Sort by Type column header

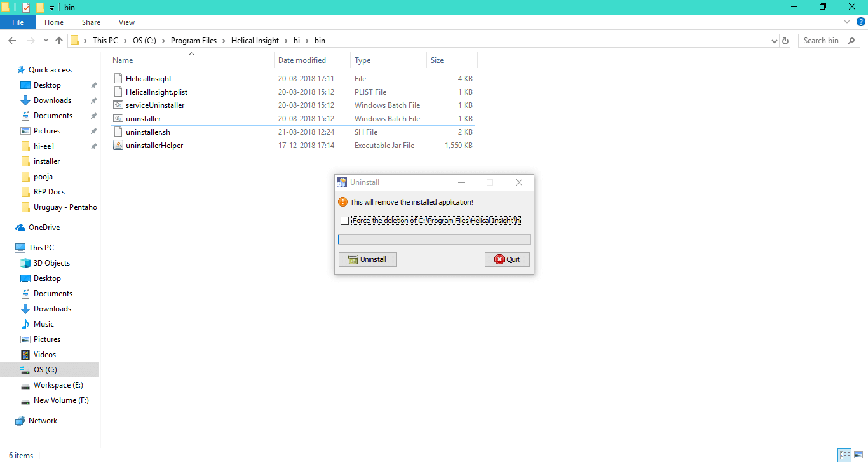(388, 60)
